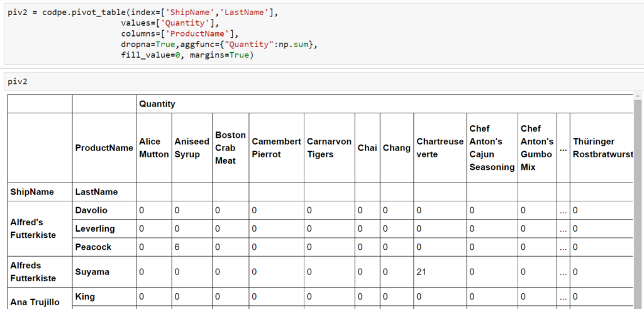The width and height of the screenshot is (644, 309).
Task: Click the ShipName index label
Action: 31,192
